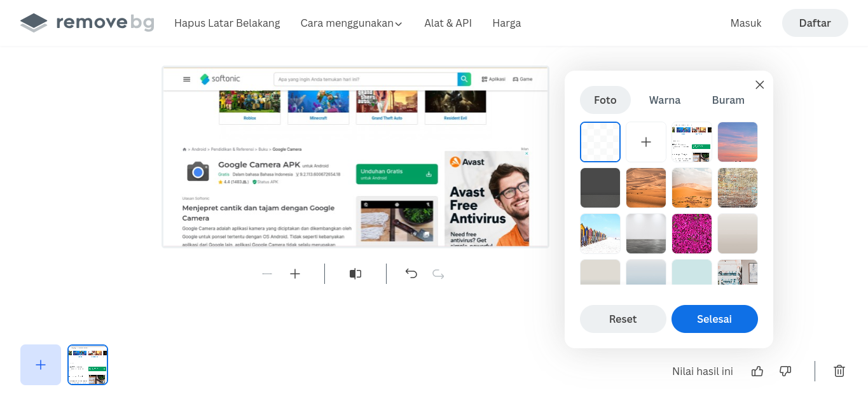Click the main image preview
Viewport: 868px width, 403px height.
[355, 157]
